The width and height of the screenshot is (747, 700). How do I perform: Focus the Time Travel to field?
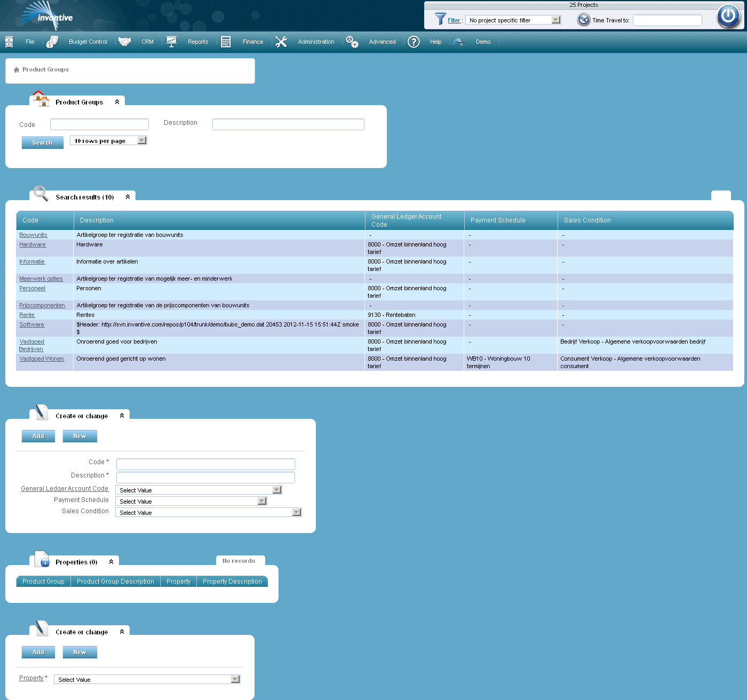[x=667, y=20]
